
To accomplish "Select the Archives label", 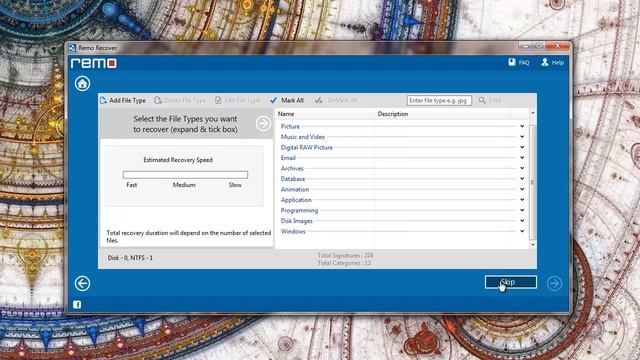I will coord(292,169).
